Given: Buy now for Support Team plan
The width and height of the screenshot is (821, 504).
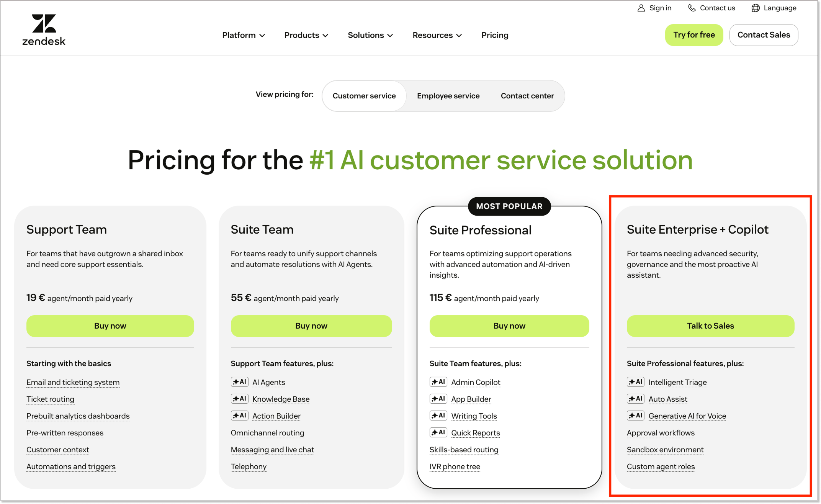Looking at the screenshot, I should click(x=110, y=326).
